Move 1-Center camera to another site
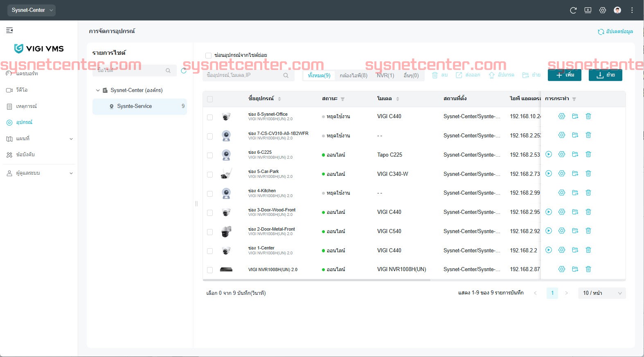Image resolution: width=644 pixels, height=357 pixels. tap(575, 250)
